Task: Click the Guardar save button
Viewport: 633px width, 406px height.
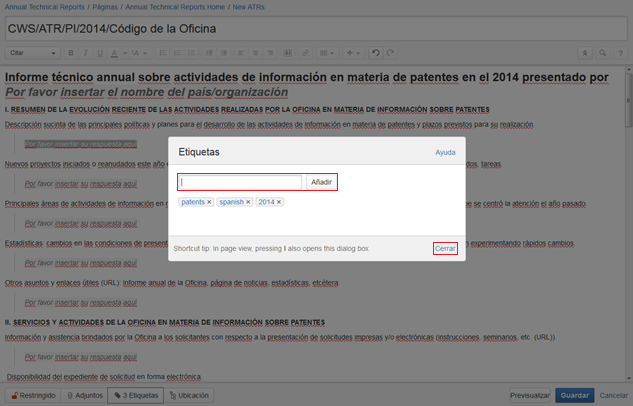Action: click(x=574, y=395)
